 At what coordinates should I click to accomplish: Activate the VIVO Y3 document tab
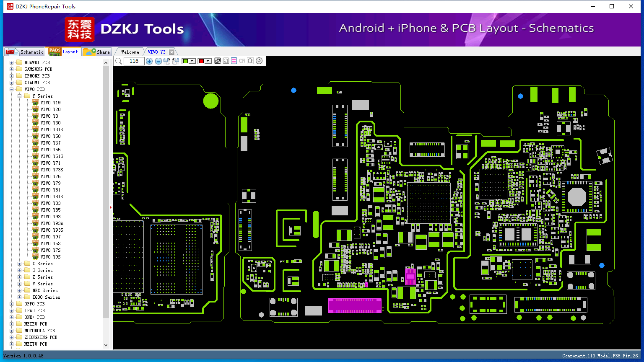[x=157, y=52]
